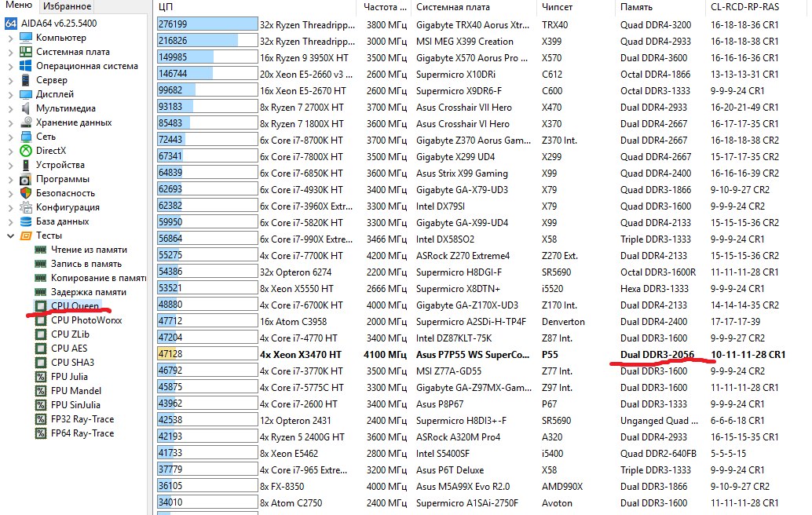Click the Операционная система Windows icon
The width and height of the screenshot is (812, 515).
(x=26, y=66)
